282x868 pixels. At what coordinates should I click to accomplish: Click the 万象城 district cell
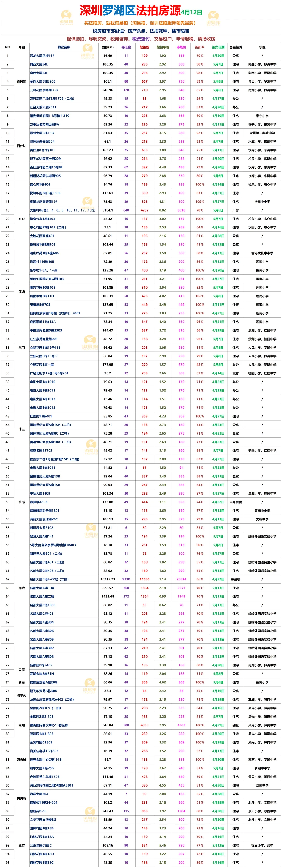click(22, 759)
